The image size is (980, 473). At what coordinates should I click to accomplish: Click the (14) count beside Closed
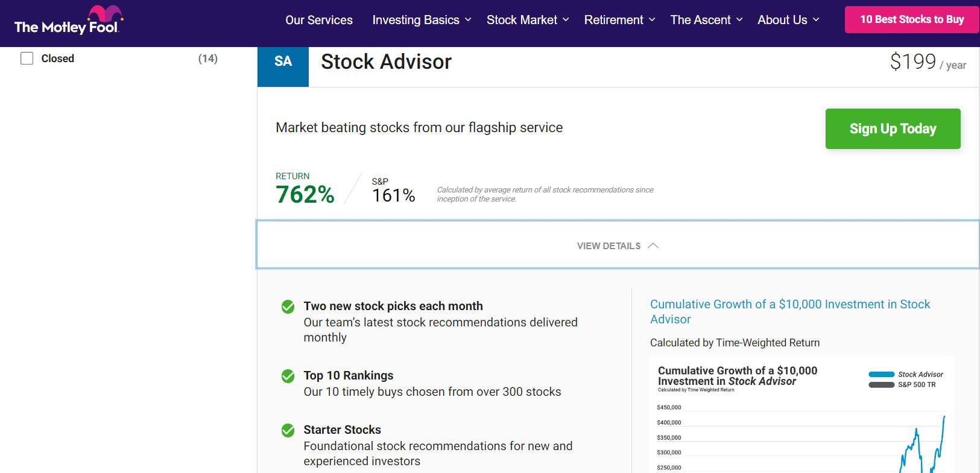point(208,59)
